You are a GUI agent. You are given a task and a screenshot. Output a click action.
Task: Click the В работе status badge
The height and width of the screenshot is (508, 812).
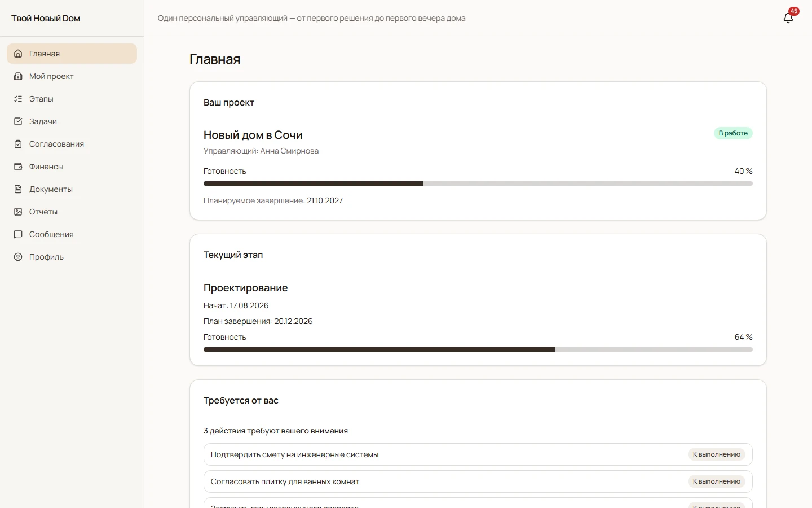733,133
